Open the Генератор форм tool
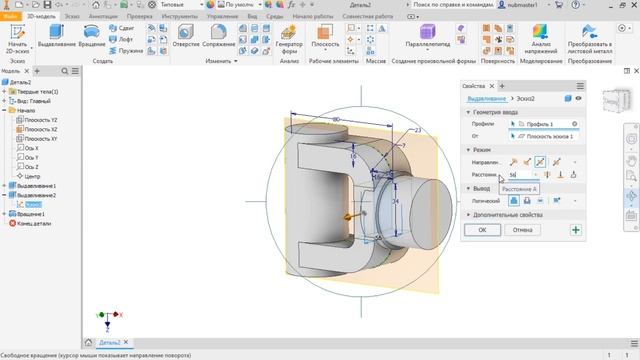Image resolution: width=640 pixels, height=360 pixels. click(x=289, y=39)
